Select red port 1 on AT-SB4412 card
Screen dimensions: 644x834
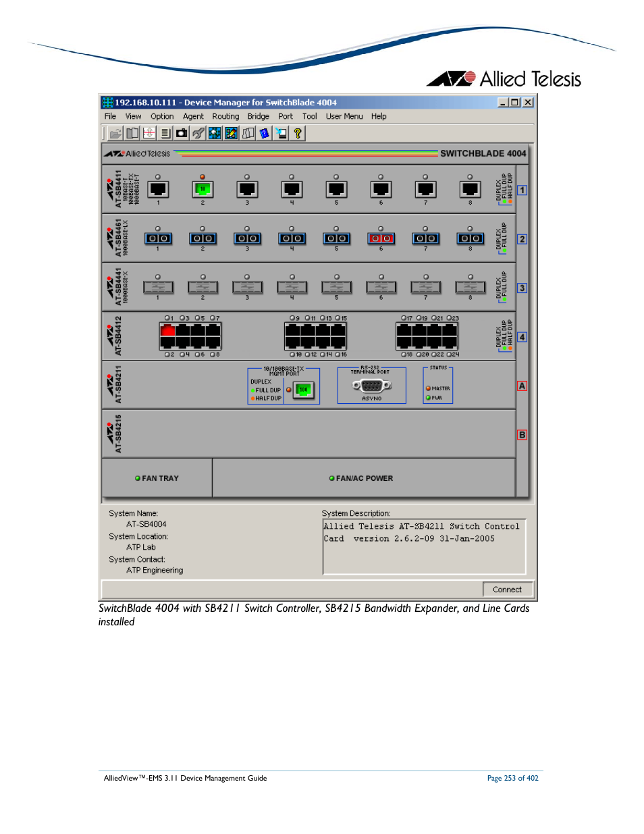(x=168, y=330)
